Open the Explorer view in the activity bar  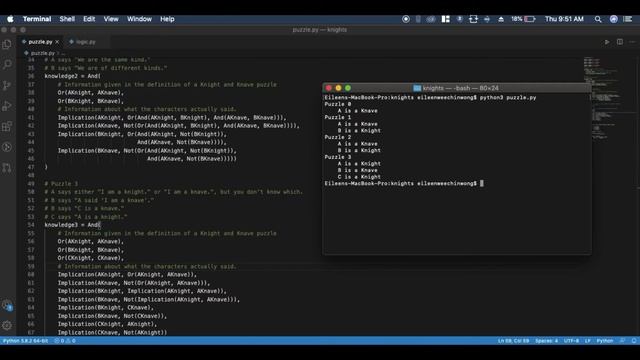click(x=7, y=44)
